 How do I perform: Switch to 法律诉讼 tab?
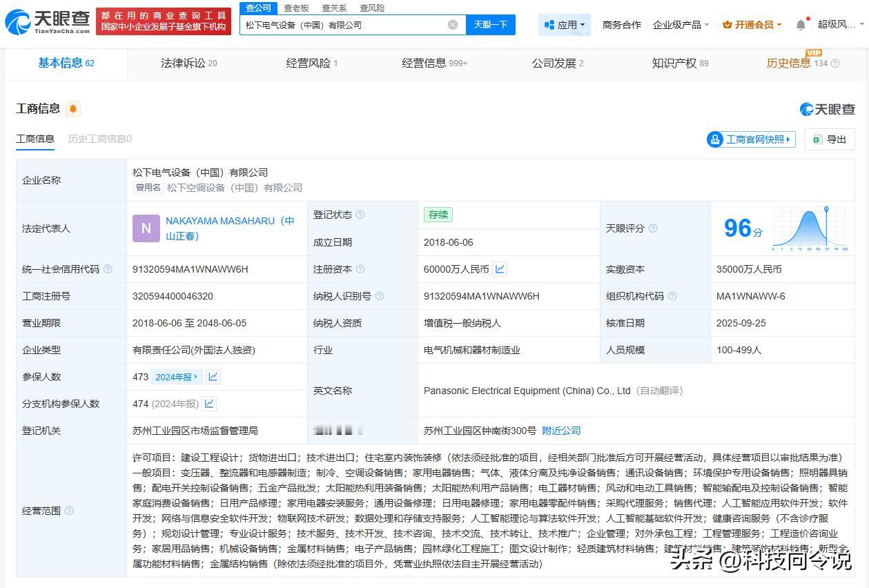pyautogui.click(x=188, y=63)
